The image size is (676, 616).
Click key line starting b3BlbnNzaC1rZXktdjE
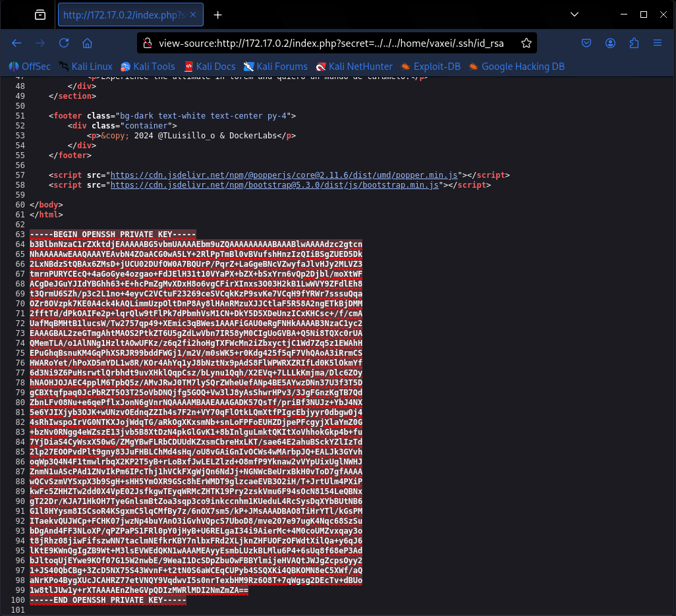[196, 244]
